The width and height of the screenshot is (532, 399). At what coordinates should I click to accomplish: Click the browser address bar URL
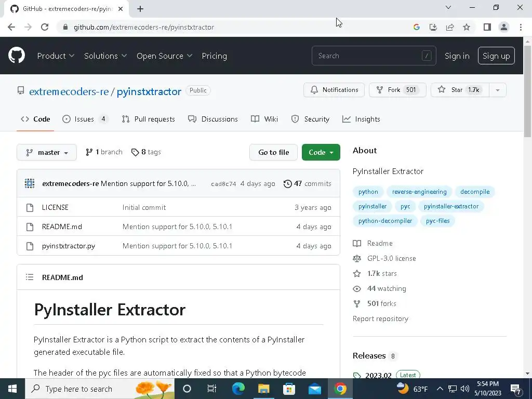(144, 27)
